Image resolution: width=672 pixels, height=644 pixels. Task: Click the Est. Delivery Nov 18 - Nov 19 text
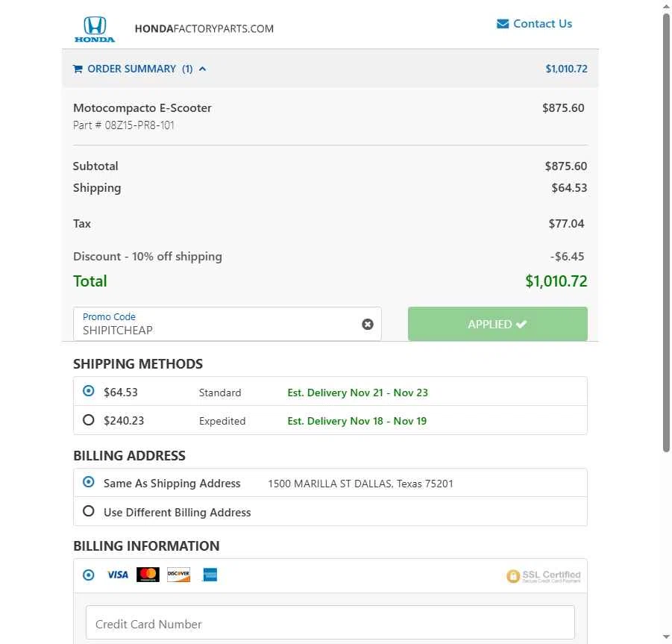pyautogui.click(x=357, y=421)
